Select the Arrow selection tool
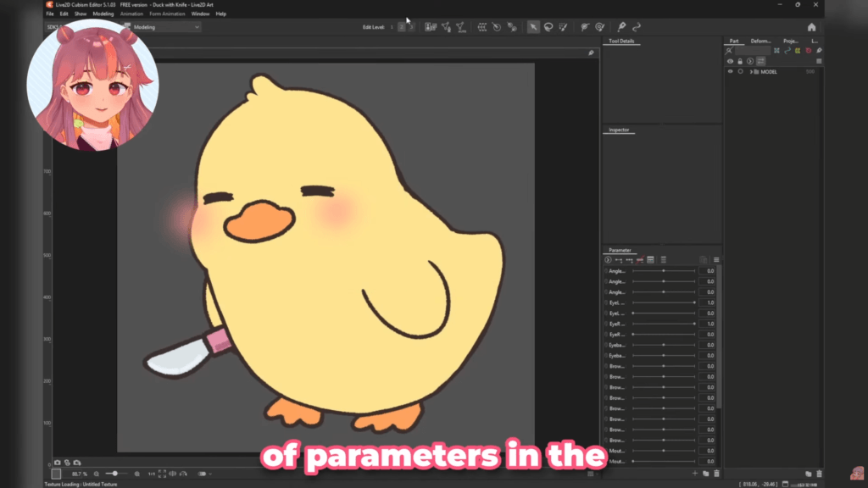868x488 pixels. (x=533, y=26)
